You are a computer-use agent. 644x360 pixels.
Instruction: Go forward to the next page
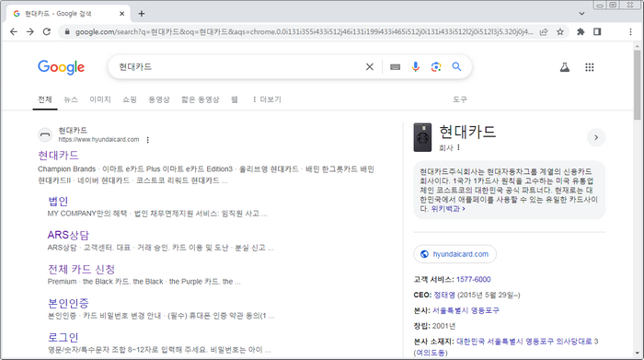pos(30,31)
